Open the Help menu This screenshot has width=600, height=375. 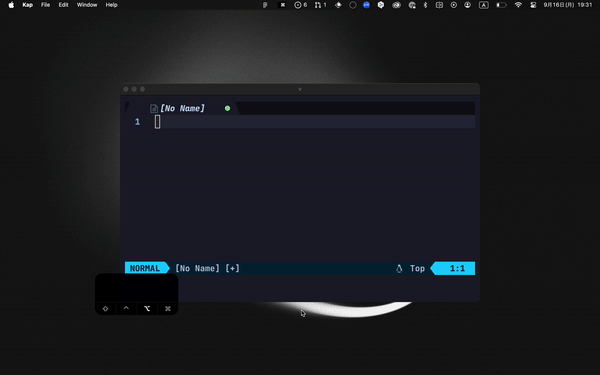point(111,5)
